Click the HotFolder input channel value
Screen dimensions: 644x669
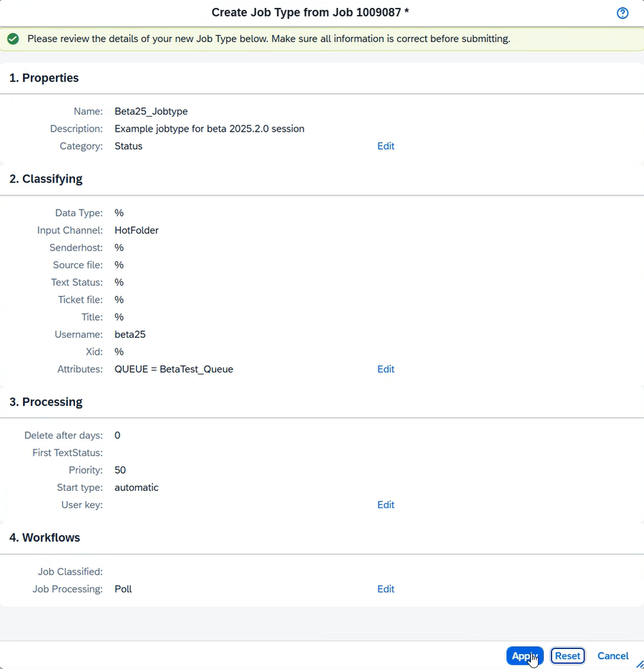pos(137,230)
